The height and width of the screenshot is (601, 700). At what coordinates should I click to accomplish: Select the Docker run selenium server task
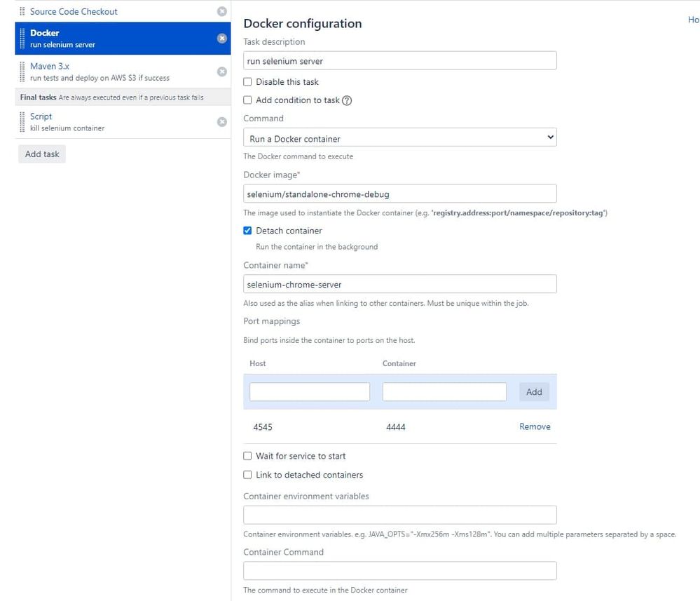pos(123,39)
